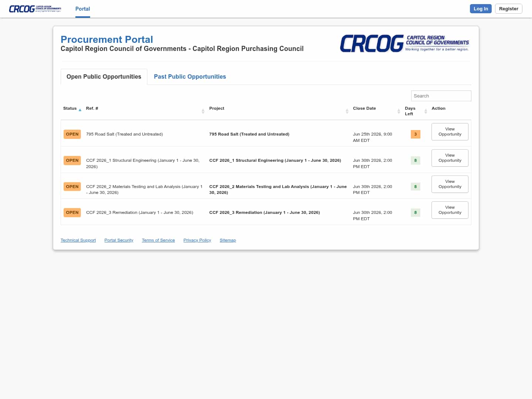Click the 3 days left badge
532x399 pixels.
click(x=415, y=134)
